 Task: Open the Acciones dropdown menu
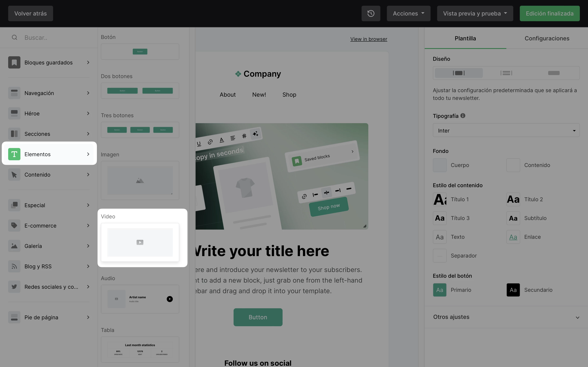[x=408, y=13]
